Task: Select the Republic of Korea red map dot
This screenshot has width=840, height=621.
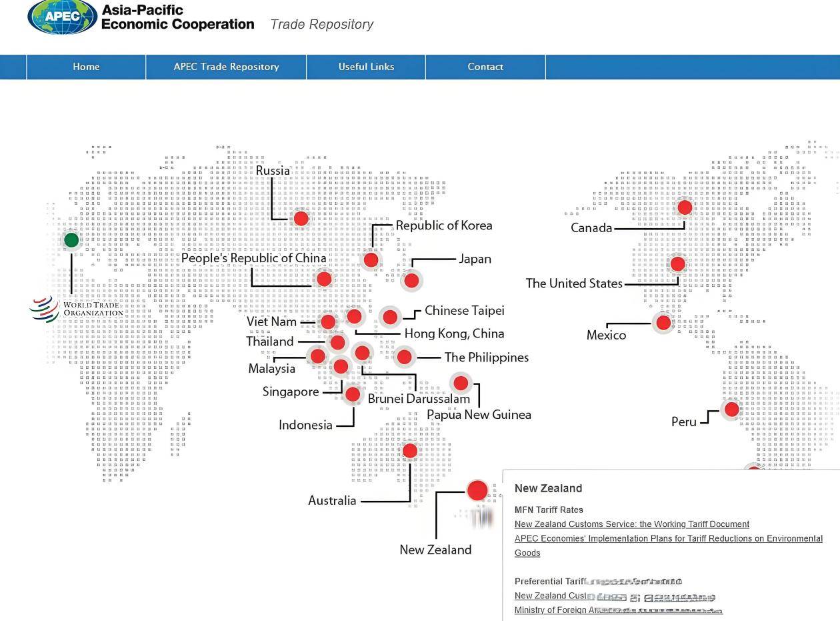Action: 371,260
